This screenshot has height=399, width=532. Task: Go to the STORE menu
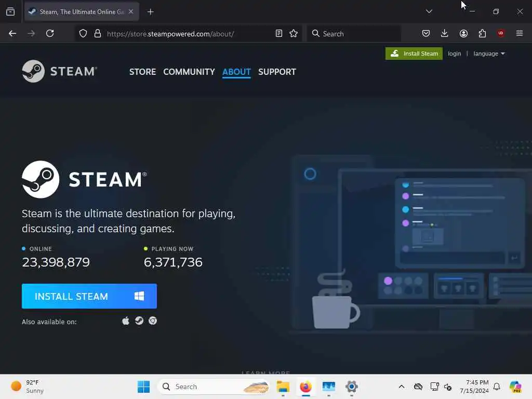[x=142, y=72]
